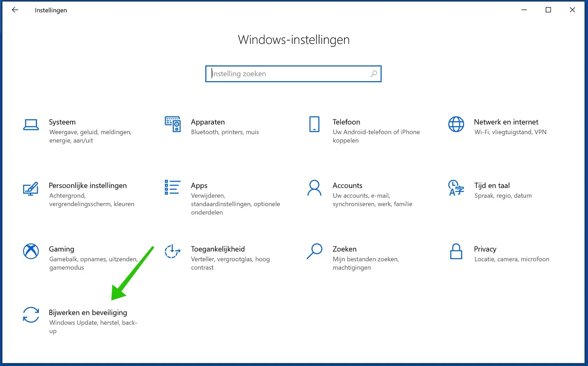Screen dimensions: 588x366
Task: Select the Privacy category title
Action: [485, 249]
